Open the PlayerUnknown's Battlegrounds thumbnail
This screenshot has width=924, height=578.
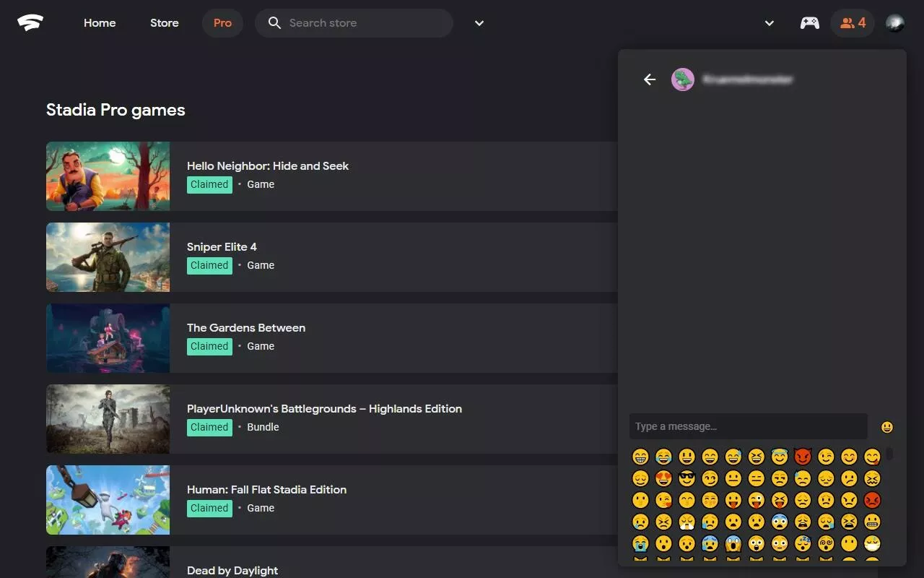pyautogui.click(x=108, y=419)
